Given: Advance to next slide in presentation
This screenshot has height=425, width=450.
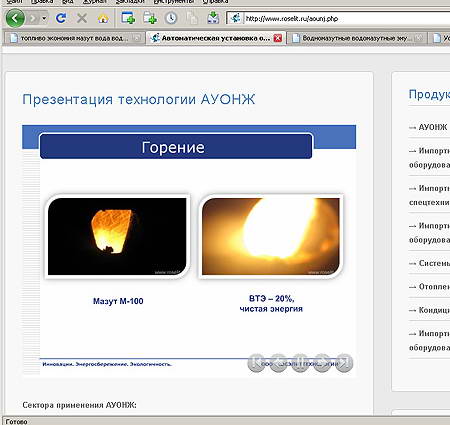Looking at the screenshot, I should (322, 362).
